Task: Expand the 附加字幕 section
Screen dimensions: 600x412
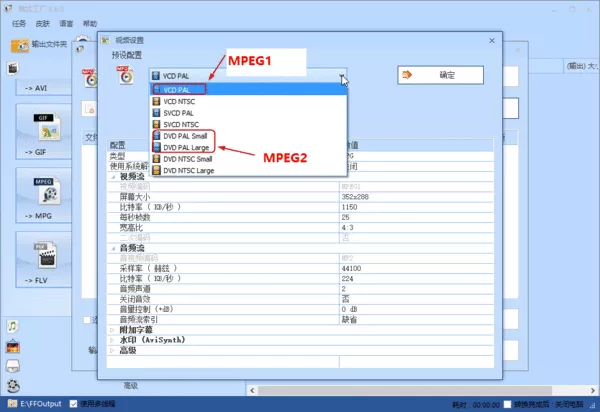Action: (x=112, y=330)
